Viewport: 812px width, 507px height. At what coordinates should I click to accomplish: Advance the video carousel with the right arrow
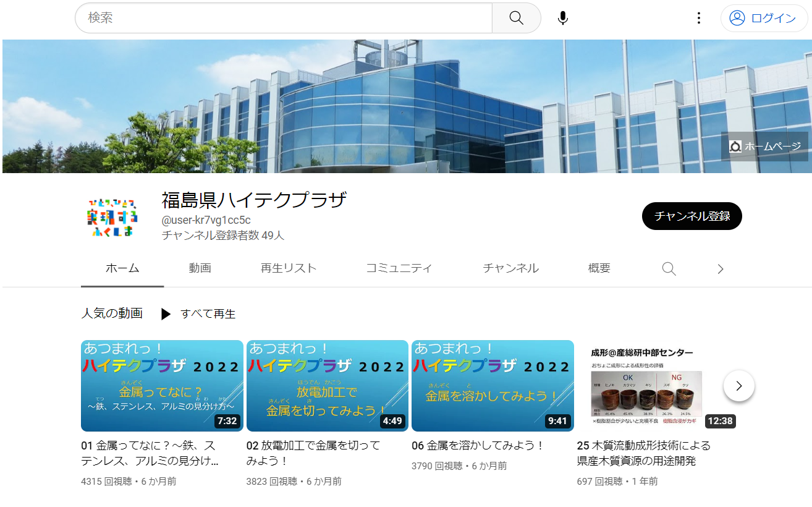[x=738, y=385]
